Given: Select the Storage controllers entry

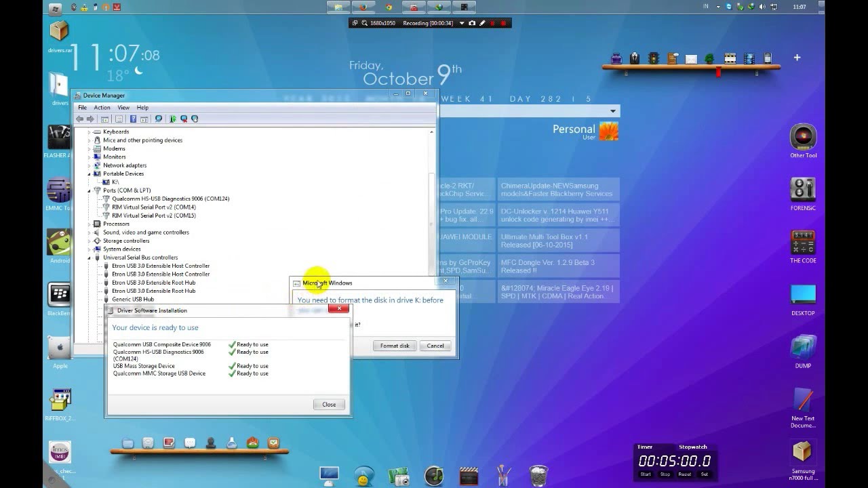Looking at the screenshot, I should (126, 241).
